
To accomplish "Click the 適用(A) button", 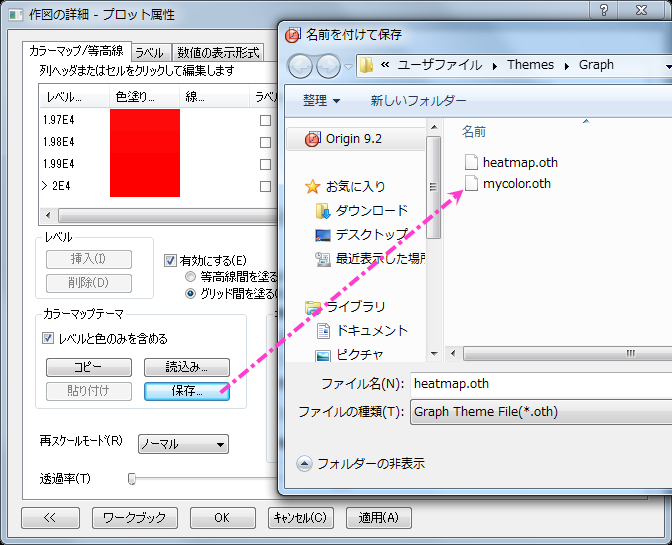I will click(x=378, y=518).
